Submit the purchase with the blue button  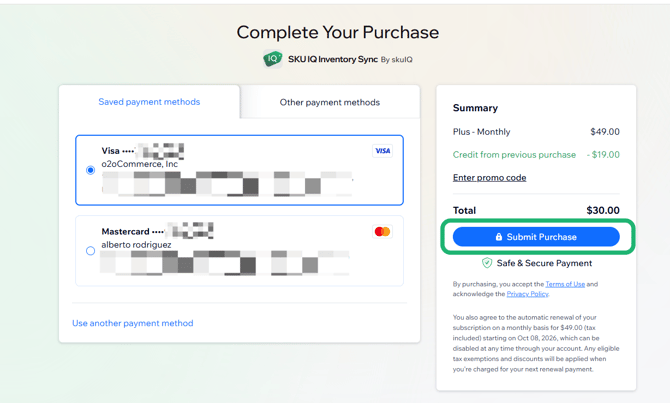pyautogui.click(x=536, y=237)
